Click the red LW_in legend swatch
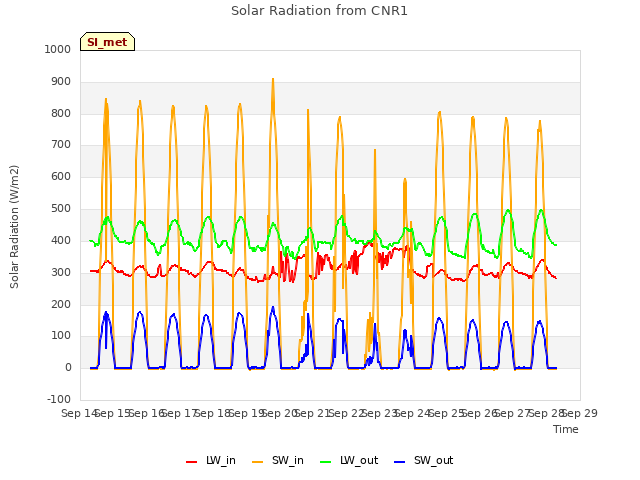Viewport: 640px width, 480px height. coord(191,462)
